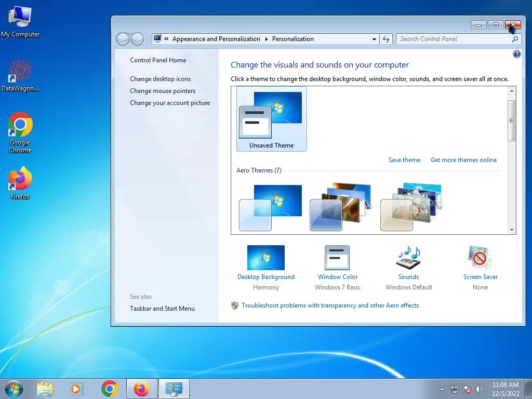
Task: Click Change desktop icons link
Action: coord(160,79)
